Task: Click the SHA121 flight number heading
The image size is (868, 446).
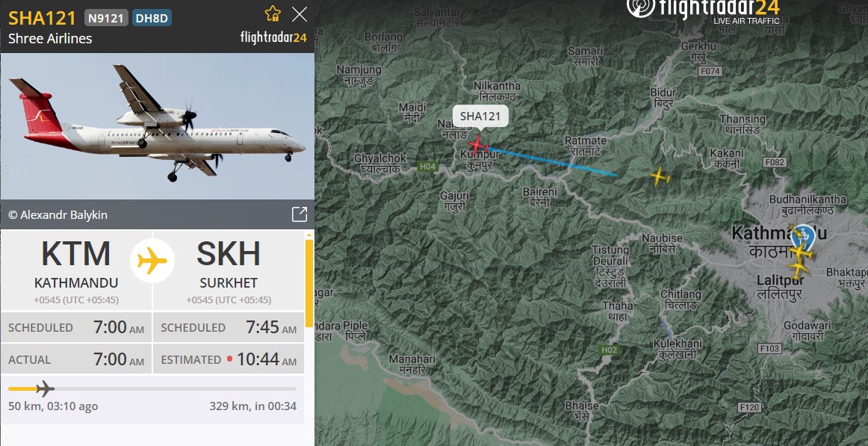Action: click(x=42, y=18)
